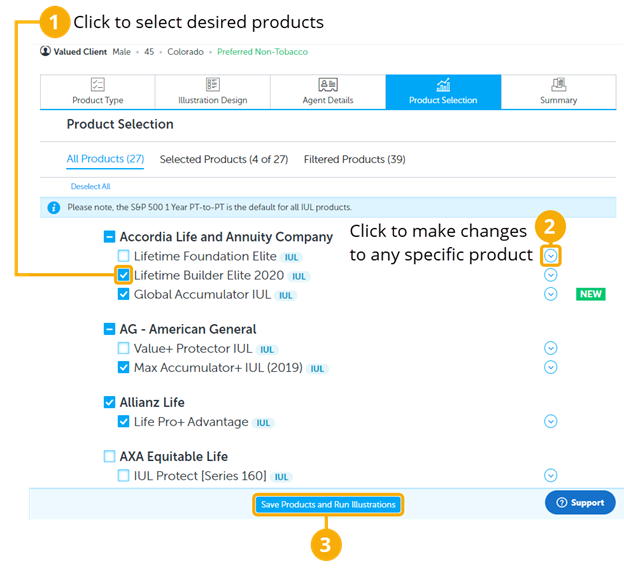
Task: Uncheck Global Accumulator IUL product
Action: click(123, 294)
